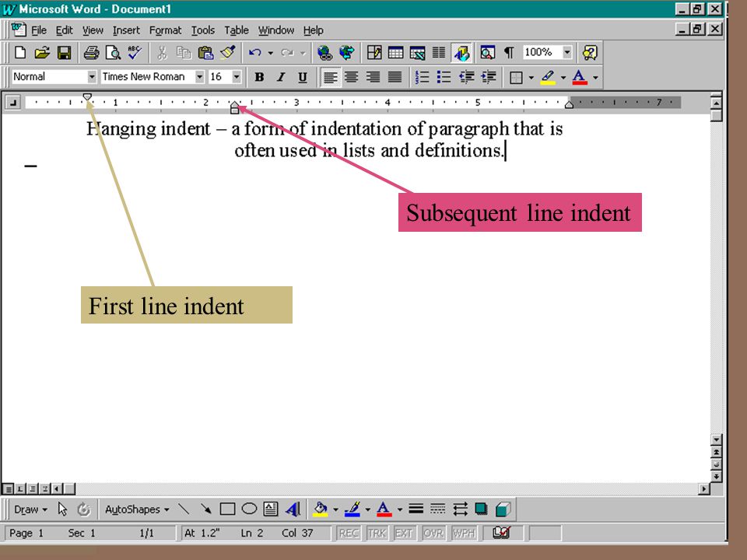
Task: Open the Web Toolbar icon
Action: click(x=347, y=52)
